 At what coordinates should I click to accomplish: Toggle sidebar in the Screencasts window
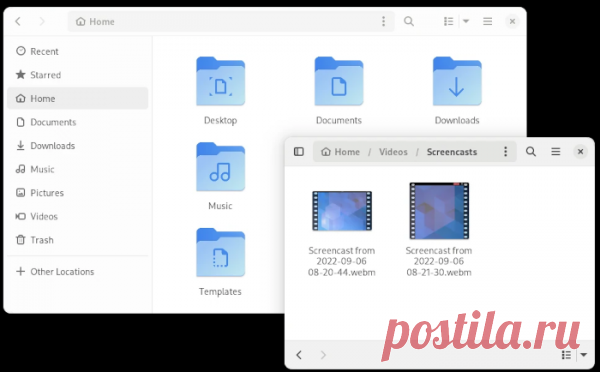(x=299, y=152)
